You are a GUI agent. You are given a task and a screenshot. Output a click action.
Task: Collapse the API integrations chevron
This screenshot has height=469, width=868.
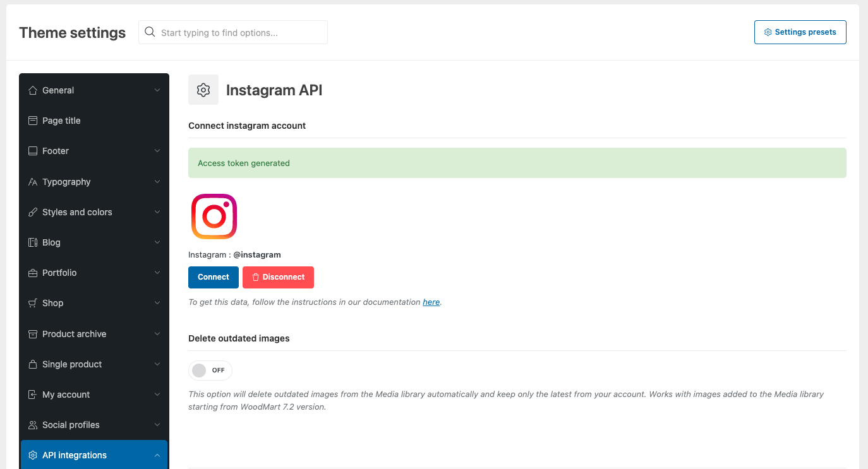point(157,455)
